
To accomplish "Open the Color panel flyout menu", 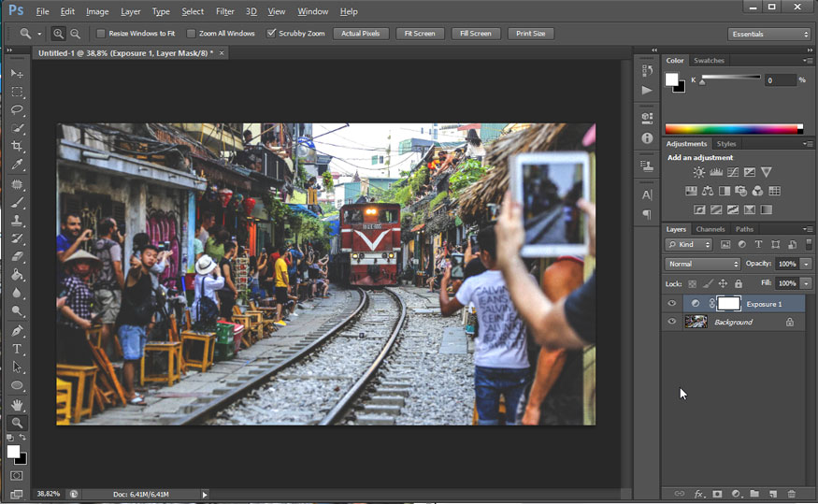I will [x=807, y=61].
